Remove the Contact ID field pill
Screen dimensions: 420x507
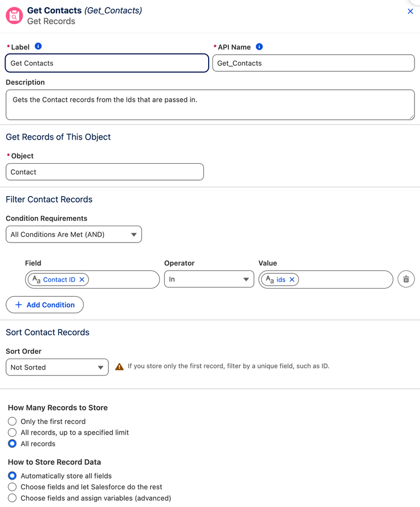82,279
